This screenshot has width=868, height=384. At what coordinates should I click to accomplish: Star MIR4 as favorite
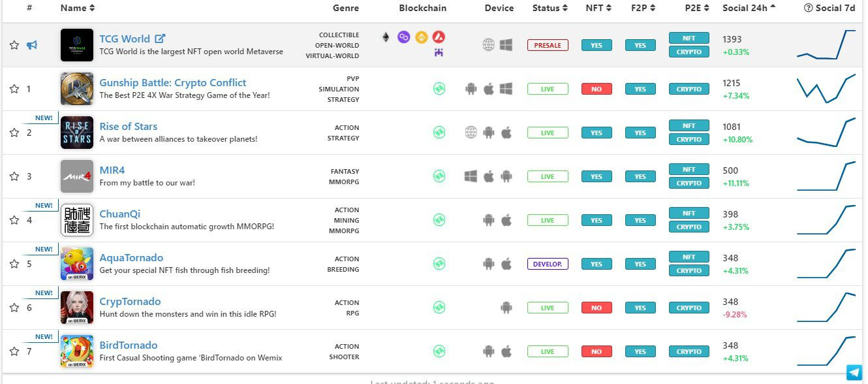click(x=14, y=176)
